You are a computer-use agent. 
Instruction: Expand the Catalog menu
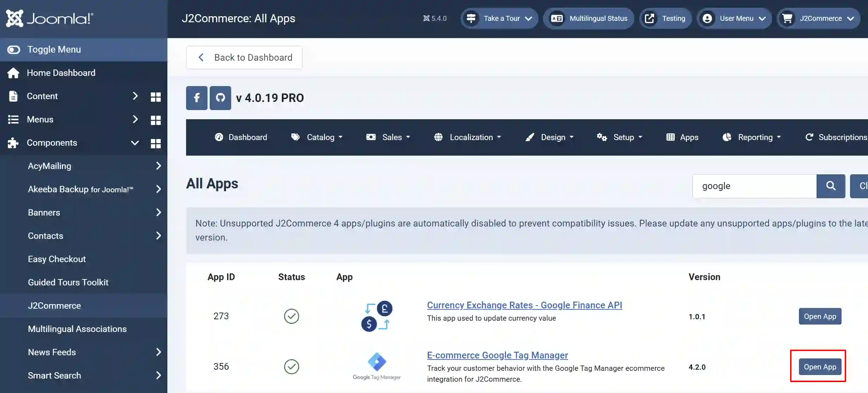(x=317, y=137)
